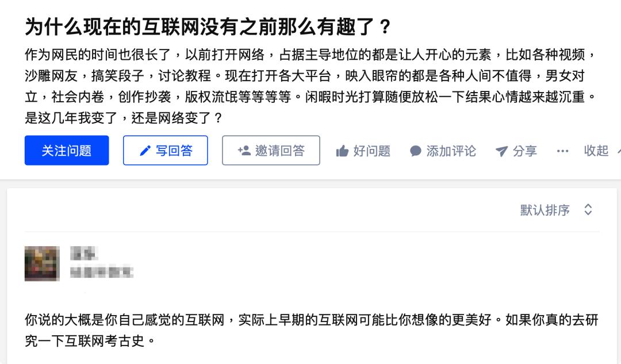621x364 pixels.
Task: Click the invite person icon in 邀请回答
Action: pyautogui.click(x=244, y=150)
